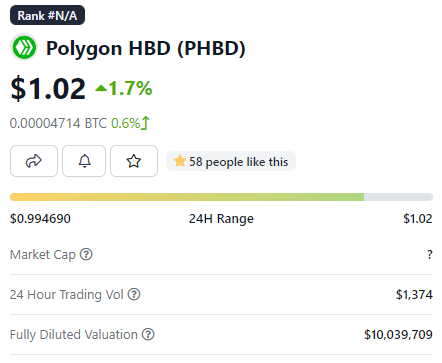Screen dimensions: 442x363
Task: Open price alert bell icon
Action: point(84,161)
